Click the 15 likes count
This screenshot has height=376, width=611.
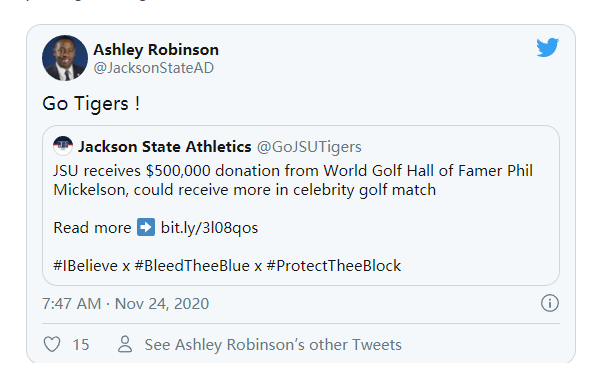point(81,345)
